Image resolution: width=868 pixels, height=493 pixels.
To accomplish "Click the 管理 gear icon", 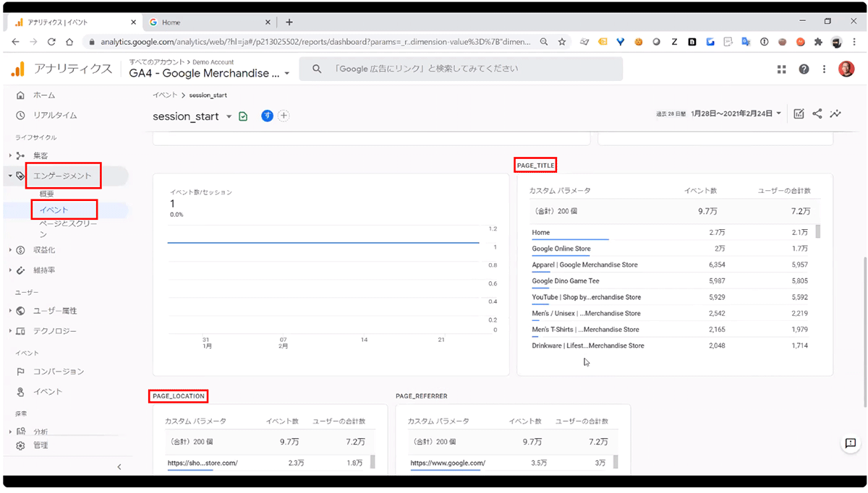I will (20, 445).
